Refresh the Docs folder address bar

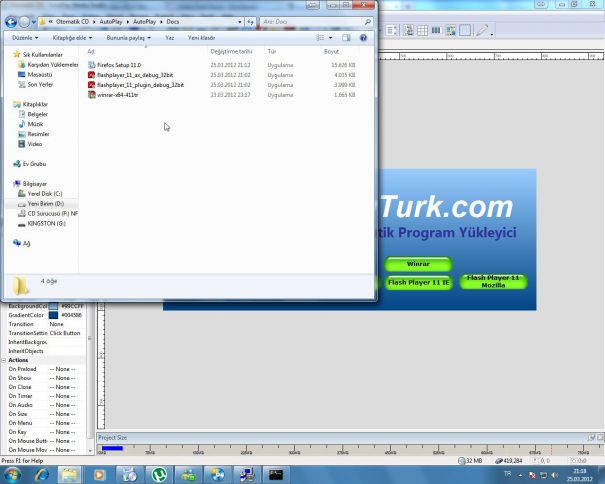click(251, 22)
